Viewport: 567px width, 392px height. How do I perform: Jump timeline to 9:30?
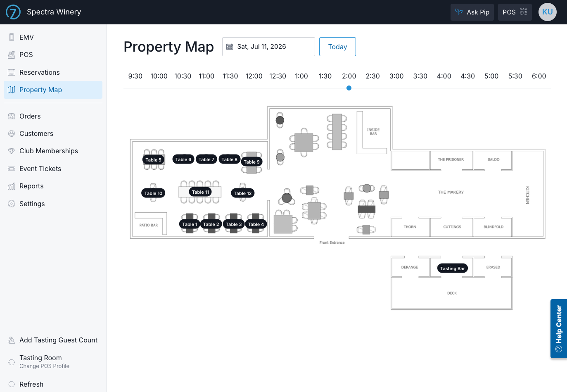pos(135,76)
